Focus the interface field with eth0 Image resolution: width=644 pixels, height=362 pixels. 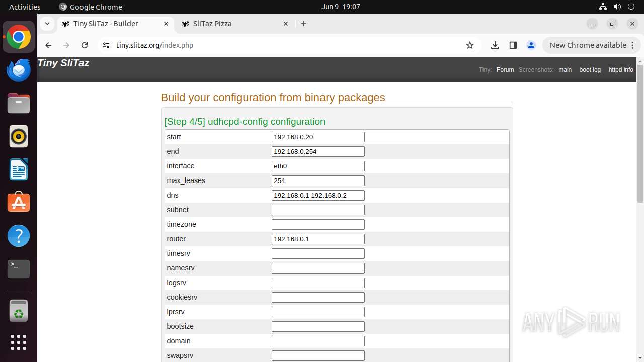tap(318, 166)
